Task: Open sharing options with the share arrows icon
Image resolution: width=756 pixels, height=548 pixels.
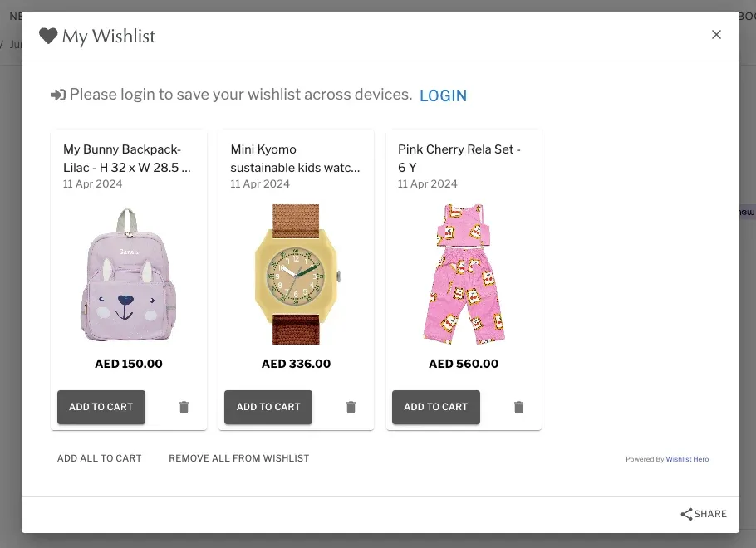Action: tap(687, 513)
